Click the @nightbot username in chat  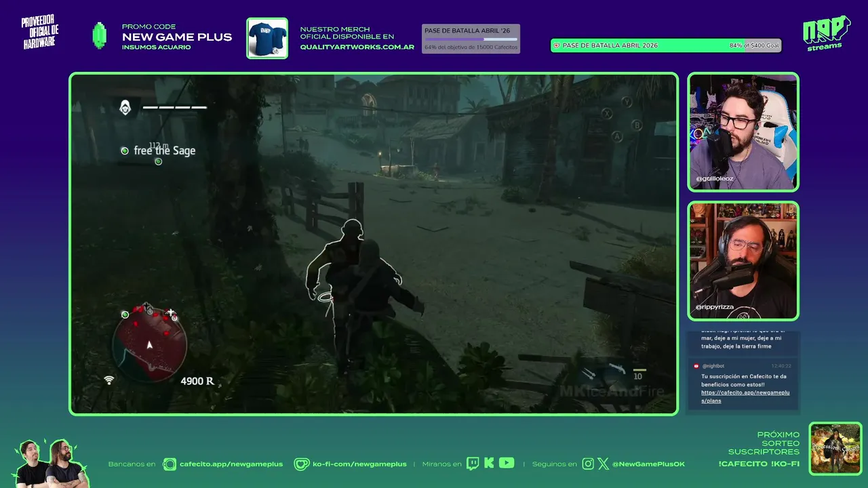714,366
